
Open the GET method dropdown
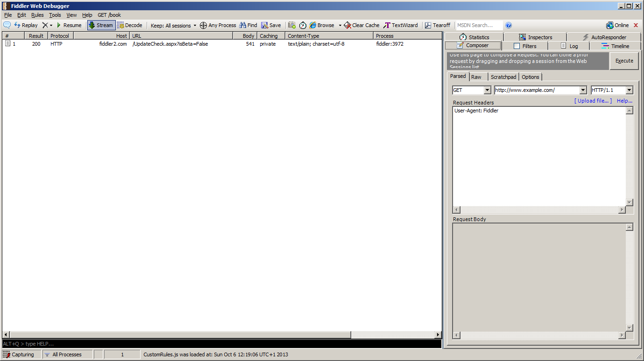coord(487,90)
